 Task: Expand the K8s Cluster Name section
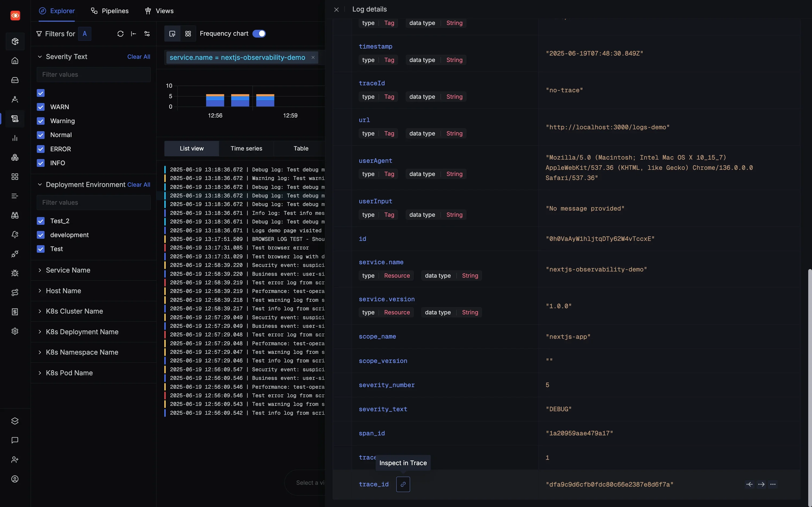[x=74, y=311]
